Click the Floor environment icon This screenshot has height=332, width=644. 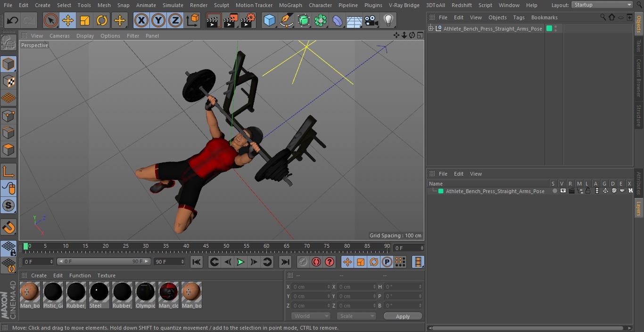[355, 21]
